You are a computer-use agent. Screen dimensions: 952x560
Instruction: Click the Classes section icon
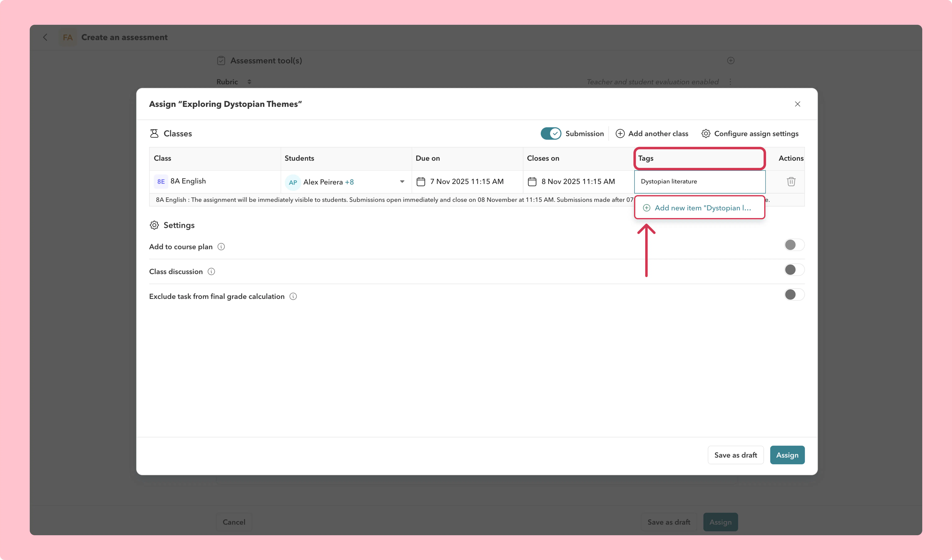154,133
